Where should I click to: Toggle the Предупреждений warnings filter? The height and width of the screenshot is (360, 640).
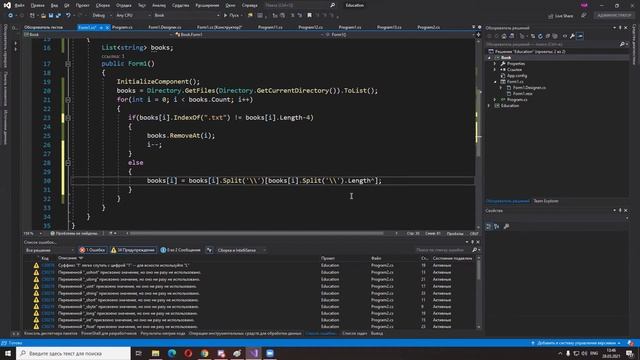pyautogui.click(x=133, y=250)
